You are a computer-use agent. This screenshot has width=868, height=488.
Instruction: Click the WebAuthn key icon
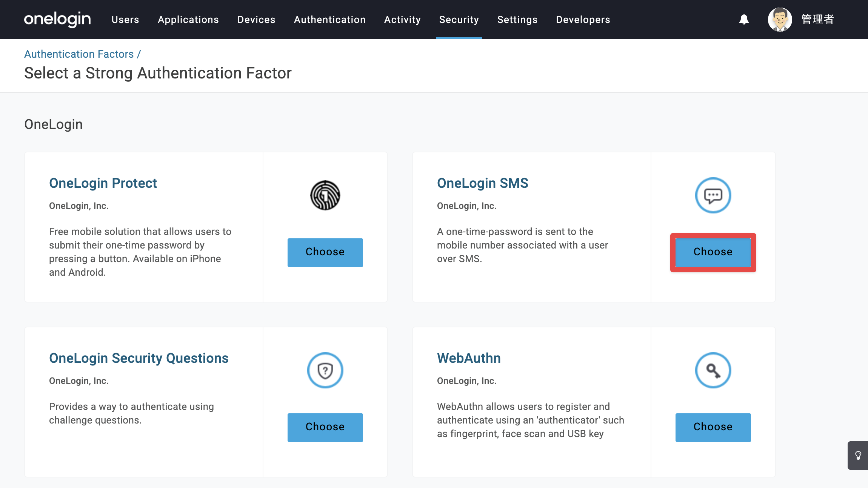(713, 370)
